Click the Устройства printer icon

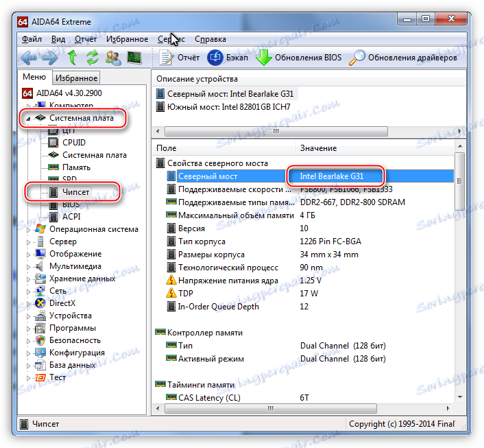click(x=40, y=316)
